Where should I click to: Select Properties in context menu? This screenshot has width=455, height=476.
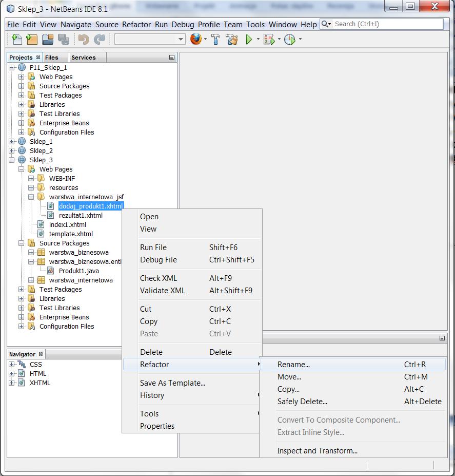click(x=192, y=426)
